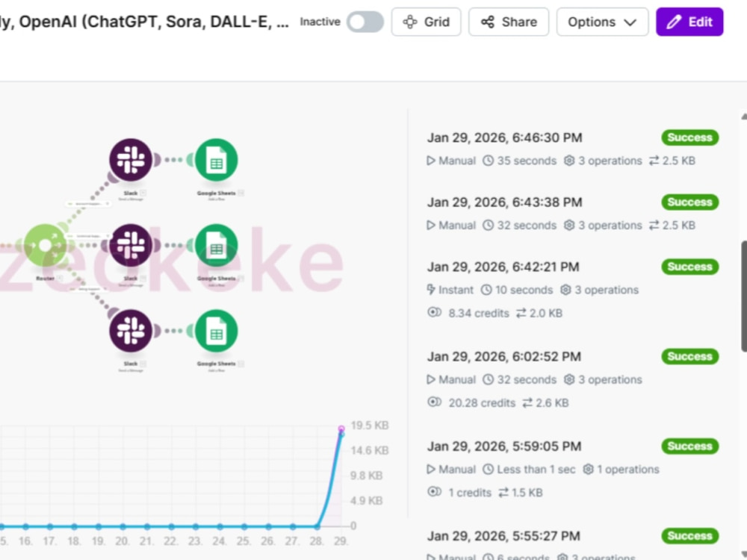Click the chart point for day 28
This screenshot has height=560, width=747.
tap(317, 526)
